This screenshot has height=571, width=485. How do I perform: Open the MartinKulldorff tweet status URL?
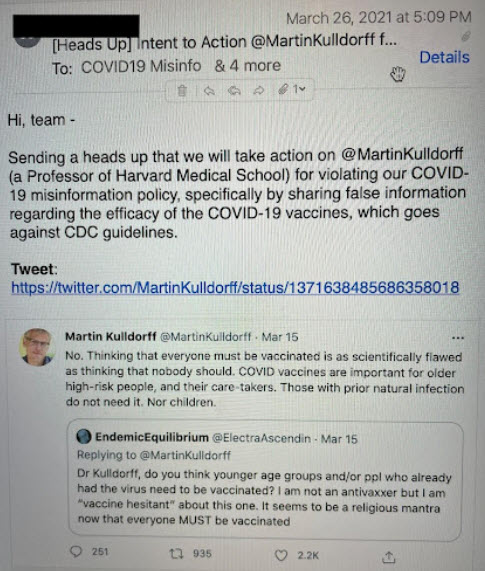click(x=235, y=288)
